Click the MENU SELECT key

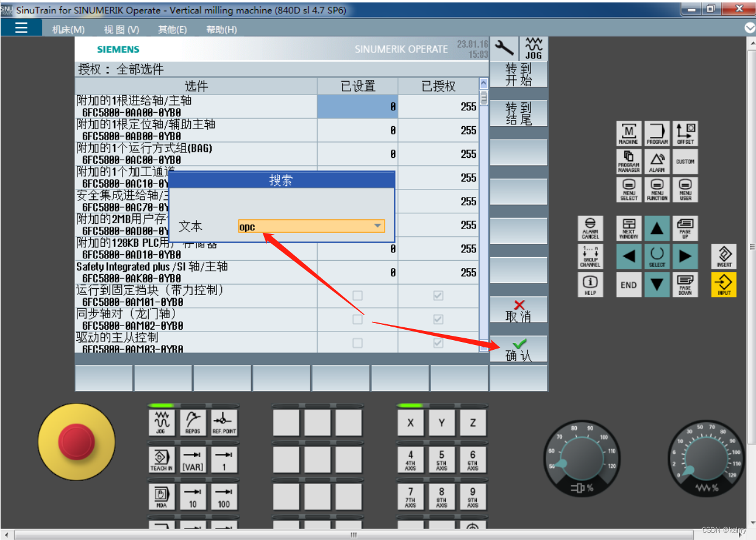tap(629, 190)
